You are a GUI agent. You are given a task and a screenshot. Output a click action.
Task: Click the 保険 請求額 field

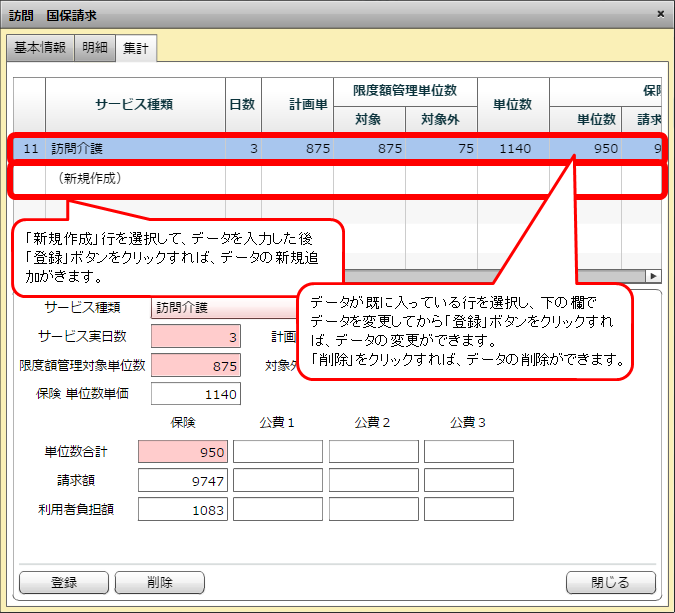click(x=183, y=481)
